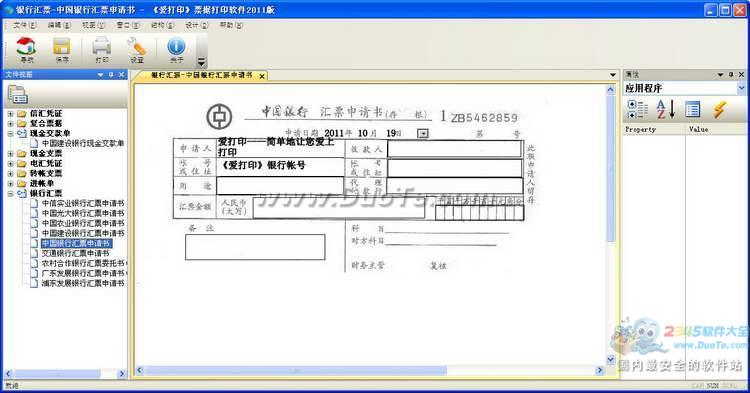Select 中国光大银行汇票申请书 in the tree

(83, 213)
